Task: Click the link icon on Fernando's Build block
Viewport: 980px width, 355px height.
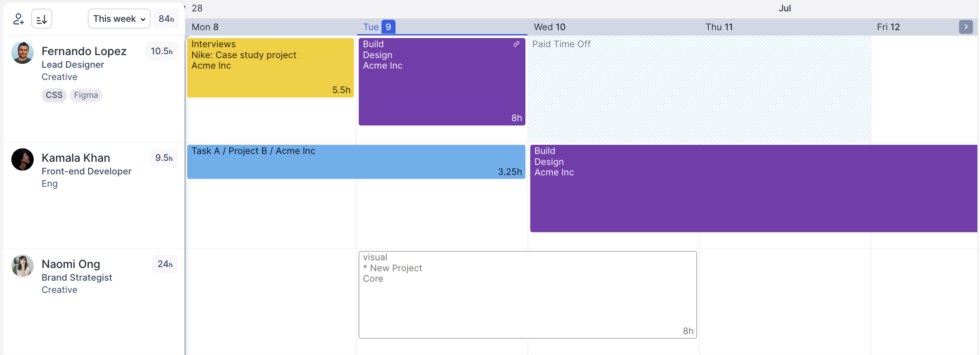Action: pos(516,44)
